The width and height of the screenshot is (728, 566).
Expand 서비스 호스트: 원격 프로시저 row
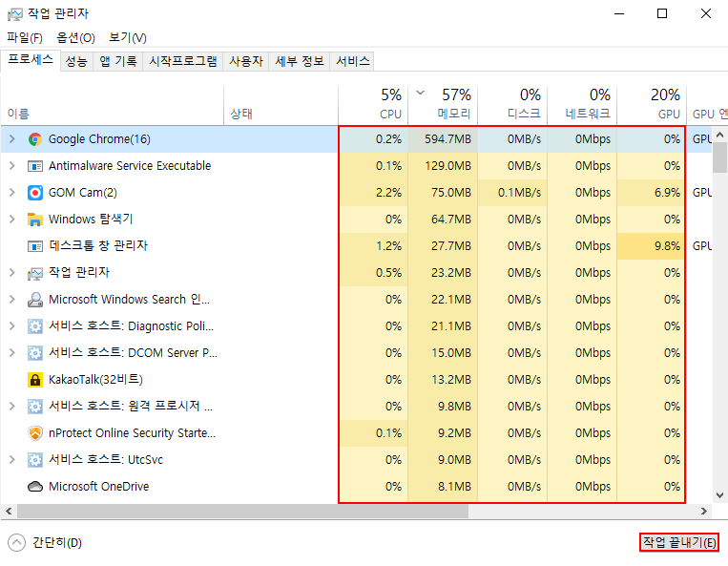[x=12, y=407]
